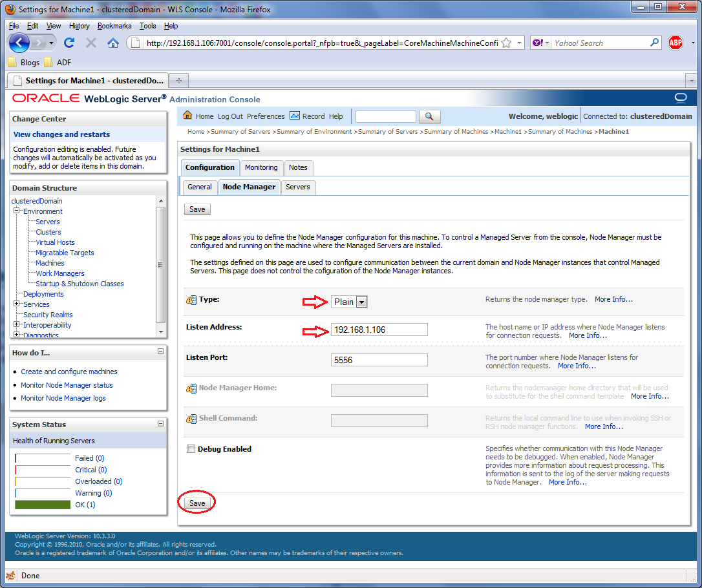Click the green OK health bar

[43, 505]
